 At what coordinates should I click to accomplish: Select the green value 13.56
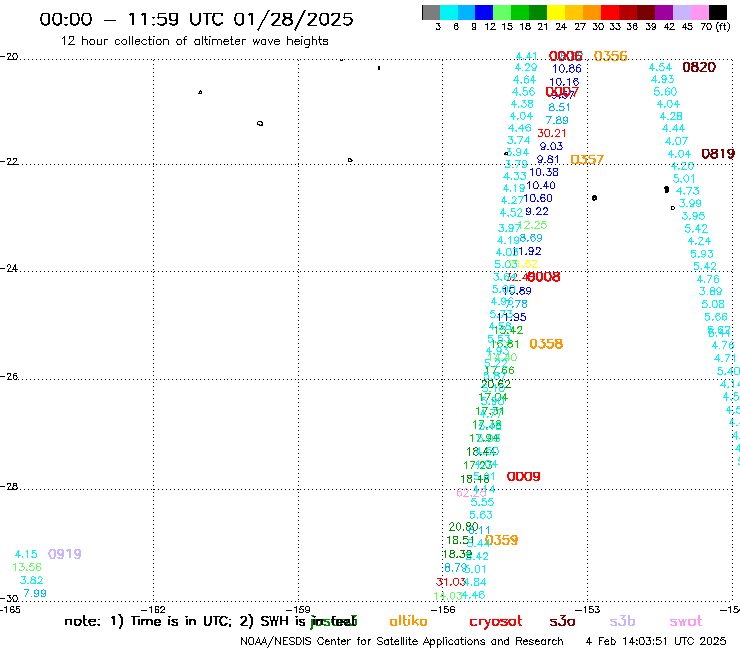[27, 567]
